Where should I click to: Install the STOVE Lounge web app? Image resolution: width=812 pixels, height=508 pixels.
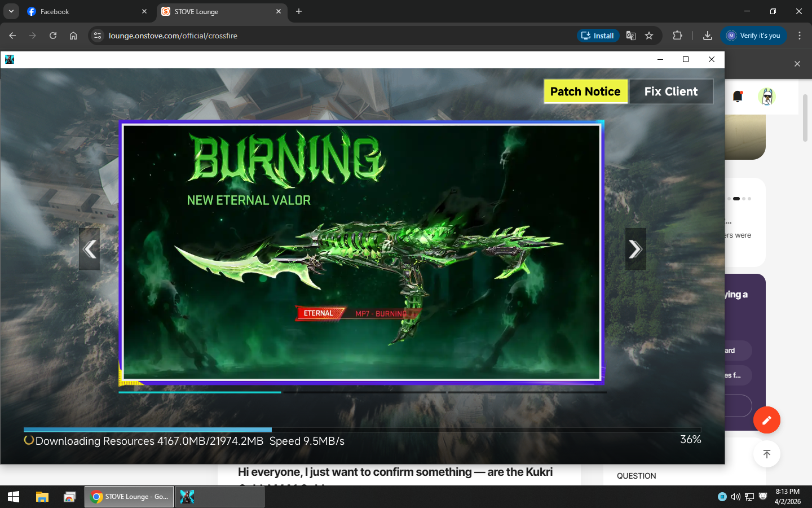coord(598,36)
